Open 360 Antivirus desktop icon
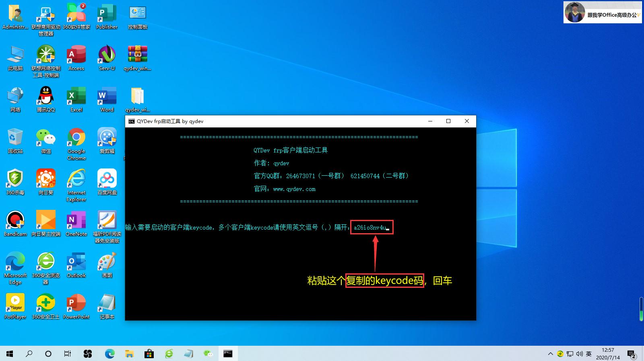 (x=15, y=183)
